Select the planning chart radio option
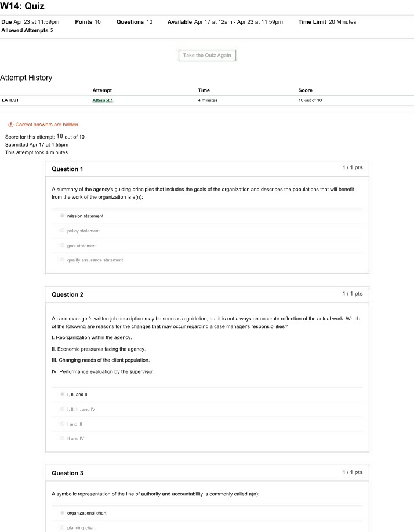Screen dimensions: 414x532 [62, 527]
